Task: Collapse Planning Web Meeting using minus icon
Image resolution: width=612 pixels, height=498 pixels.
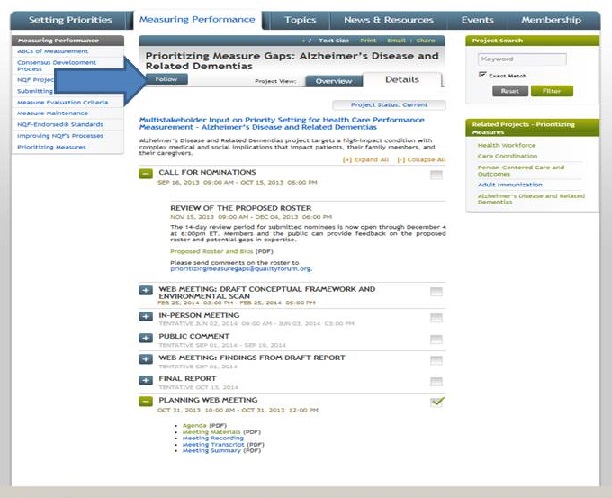Action: pos(146,402)
